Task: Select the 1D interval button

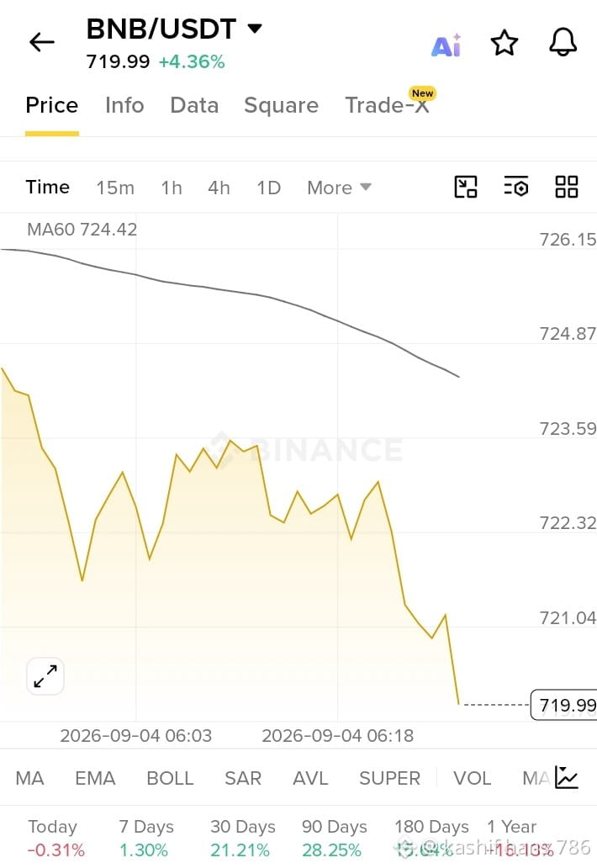Action: (268, 188)
